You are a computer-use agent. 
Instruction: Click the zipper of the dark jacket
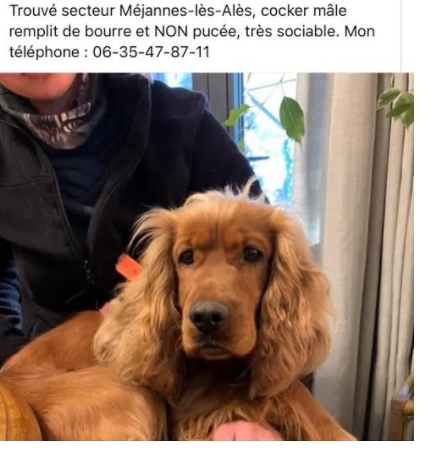[x=88, y=267]
